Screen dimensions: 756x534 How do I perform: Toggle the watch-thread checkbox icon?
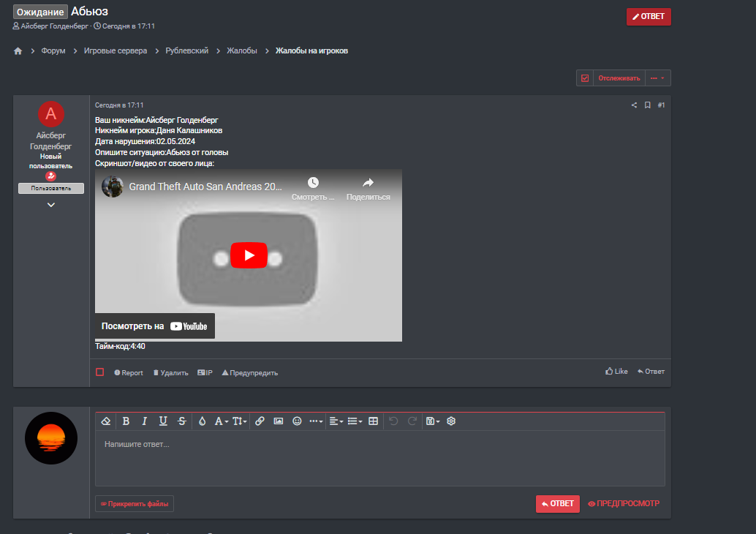[585, 78]
